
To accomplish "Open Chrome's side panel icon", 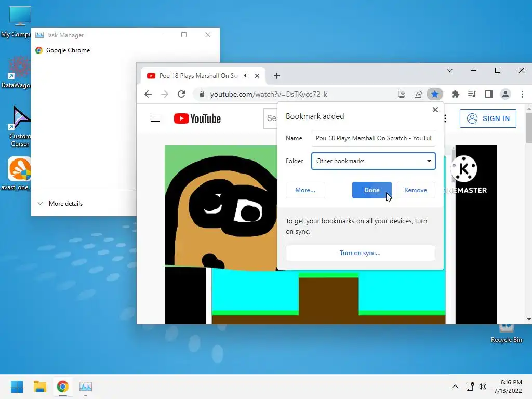I will (488, 94).
